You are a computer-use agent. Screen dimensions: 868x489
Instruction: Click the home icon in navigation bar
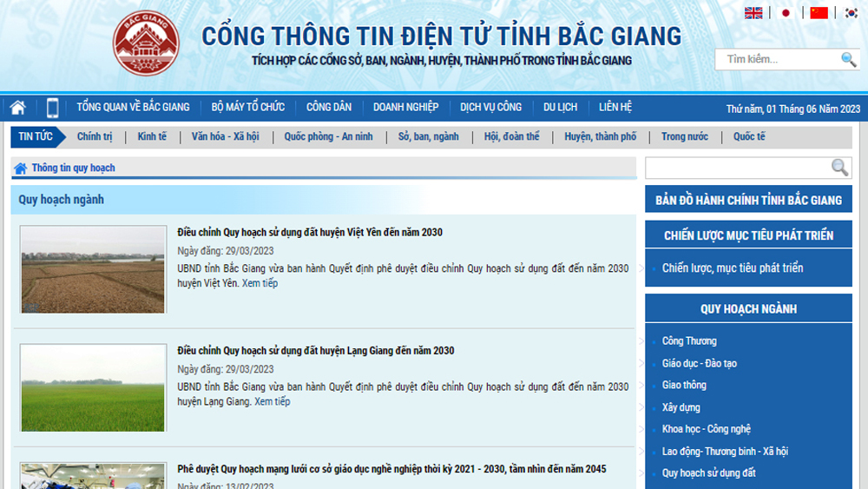pyautogui.click(x=17, y=108)
